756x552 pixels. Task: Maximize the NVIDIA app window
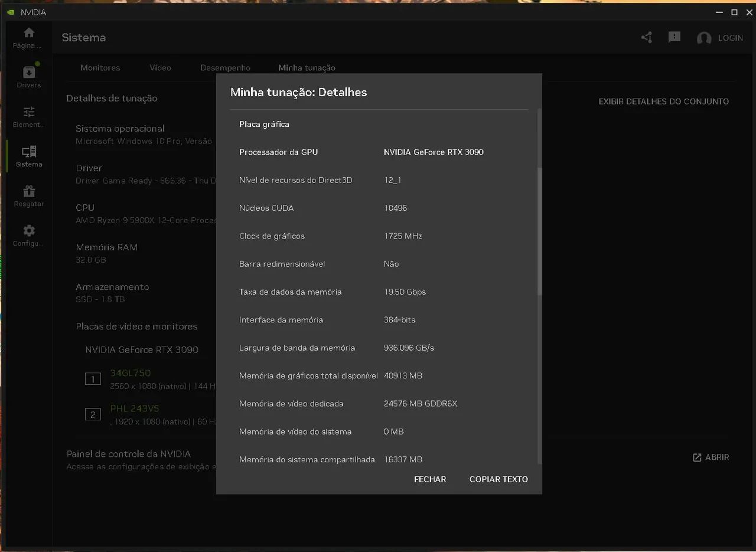pos(734,12)
